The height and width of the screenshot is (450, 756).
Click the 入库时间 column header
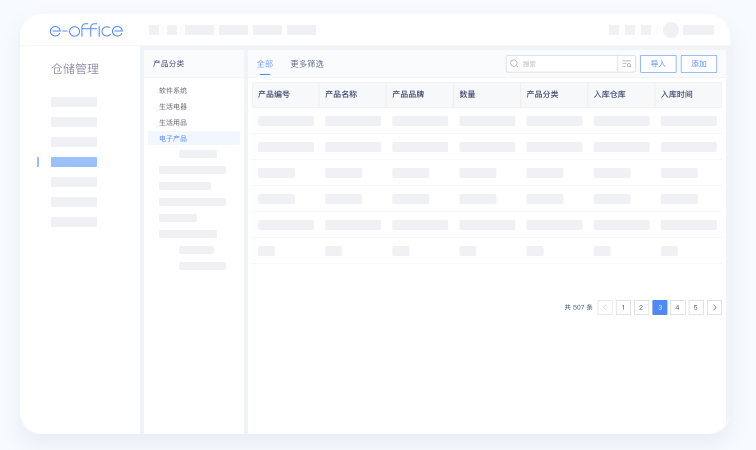(677, 95)
